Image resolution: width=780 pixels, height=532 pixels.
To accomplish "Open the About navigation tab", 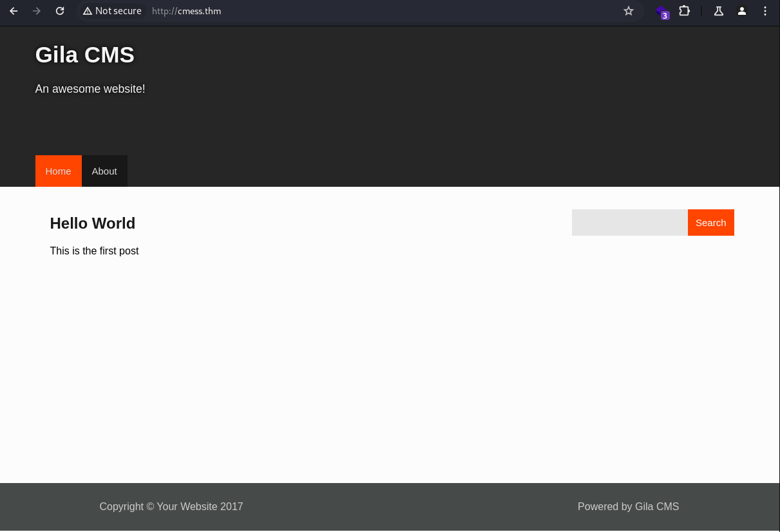I will pyautogui.click(x=104, y=171).
